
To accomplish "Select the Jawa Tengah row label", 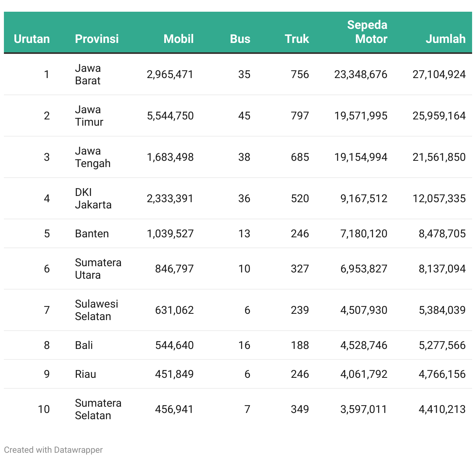I will pyautogui.click(x=92, y=157).
